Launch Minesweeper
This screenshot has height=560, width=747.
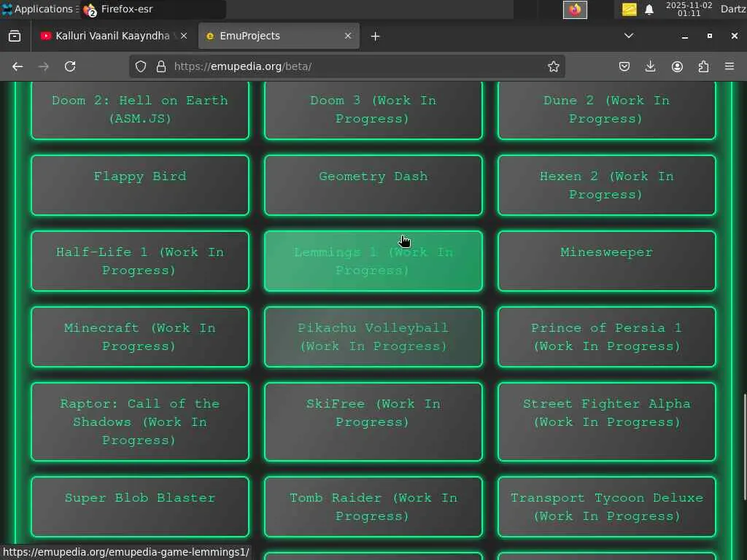606,261
